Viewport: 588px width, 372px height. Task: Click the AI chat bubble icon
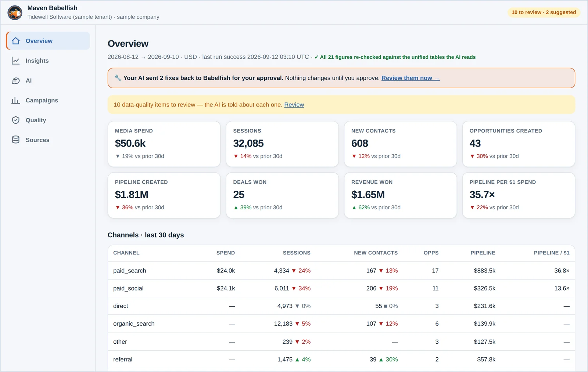[x=16, y=80]
